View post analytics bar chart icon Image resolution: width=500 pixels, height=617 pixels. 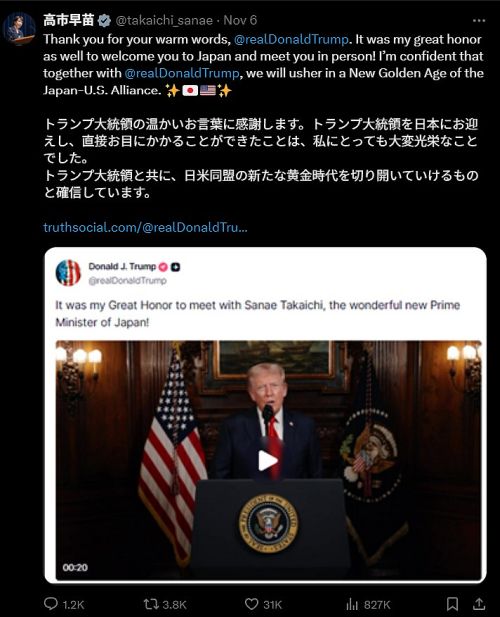pos(352,604)
